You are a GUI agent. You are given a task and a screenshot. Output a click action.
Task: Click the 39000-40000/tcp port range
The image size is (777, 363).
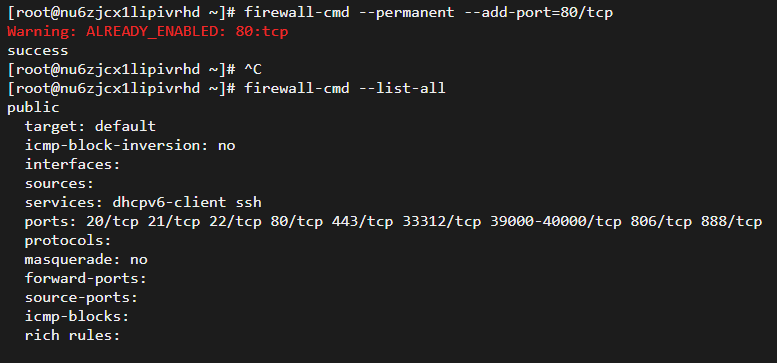(x=555, y=221)
